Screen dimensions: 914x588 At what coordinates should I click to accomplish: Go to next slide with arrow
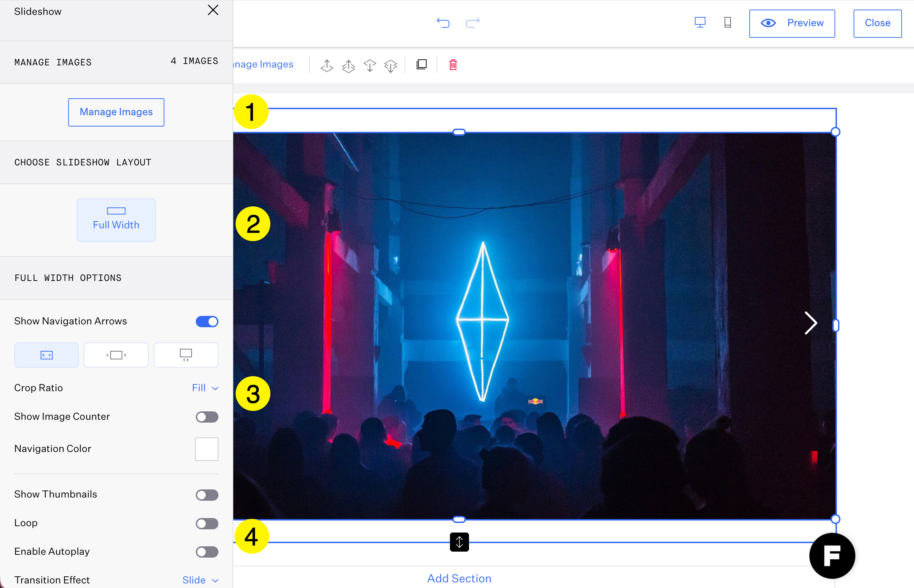tap(810, 323)
